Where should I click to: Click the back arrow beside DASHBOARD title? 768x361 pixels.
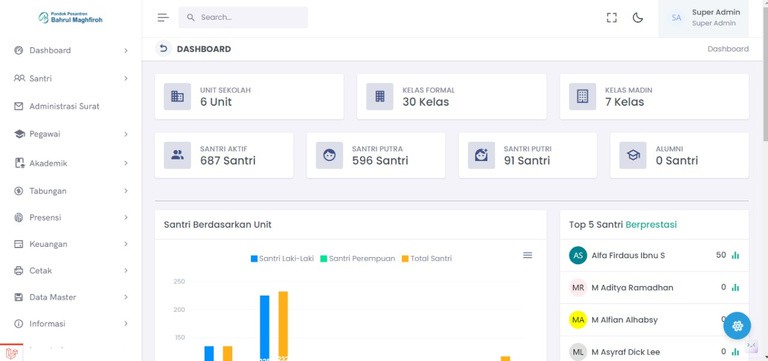point(164,48)
